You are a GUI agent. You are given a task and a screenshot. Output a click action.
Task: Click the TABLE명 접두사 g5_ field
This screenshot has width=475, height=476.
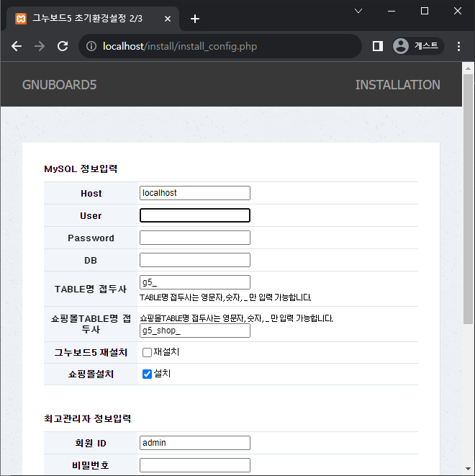(195, 282)
